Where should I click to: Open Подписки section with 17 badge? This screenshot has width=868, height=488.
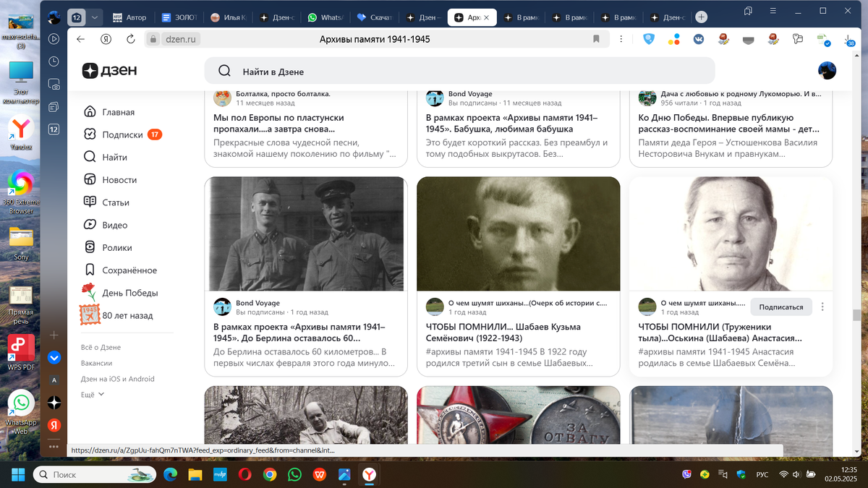pyautogui.click(x=122, y=134)
